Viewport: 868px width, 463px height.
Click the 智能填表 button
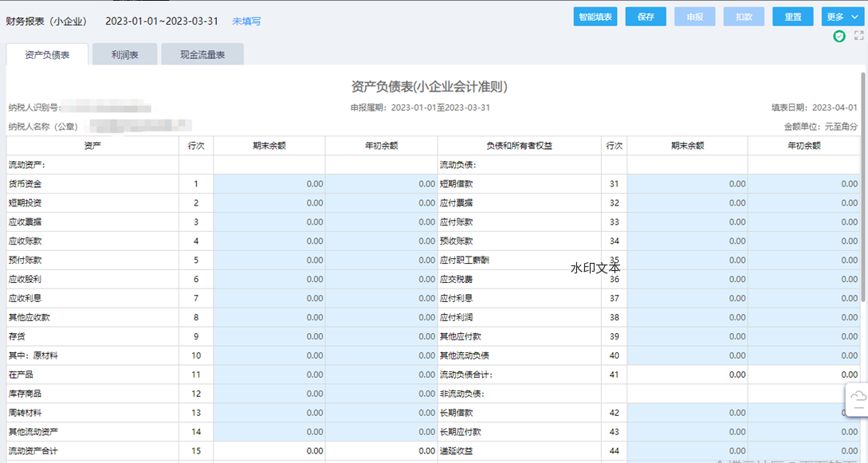(595, 17)
